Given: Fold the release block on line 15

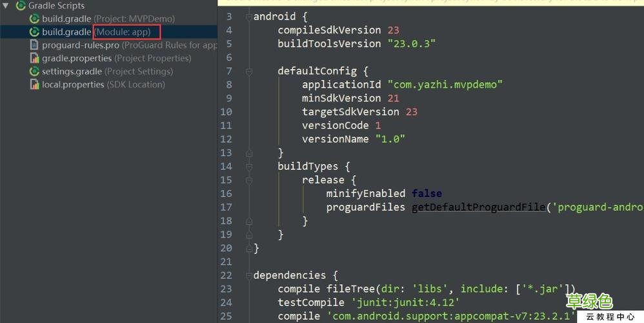Looking at the screenshot, I should [248, 180].
